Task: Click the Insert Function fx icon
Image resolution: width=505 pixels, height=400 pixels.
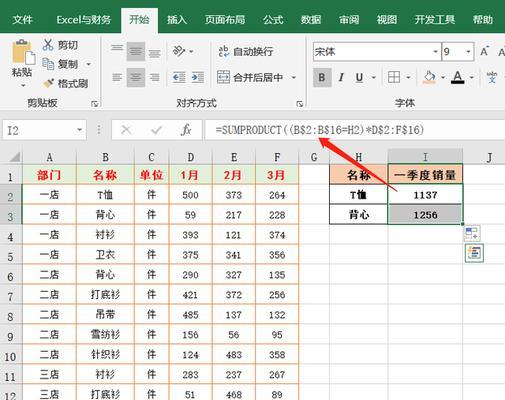Action: 186,130
